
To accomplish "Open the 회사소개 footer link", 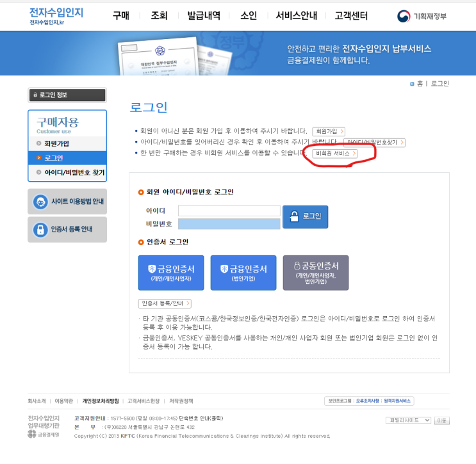I will [37, 401].
